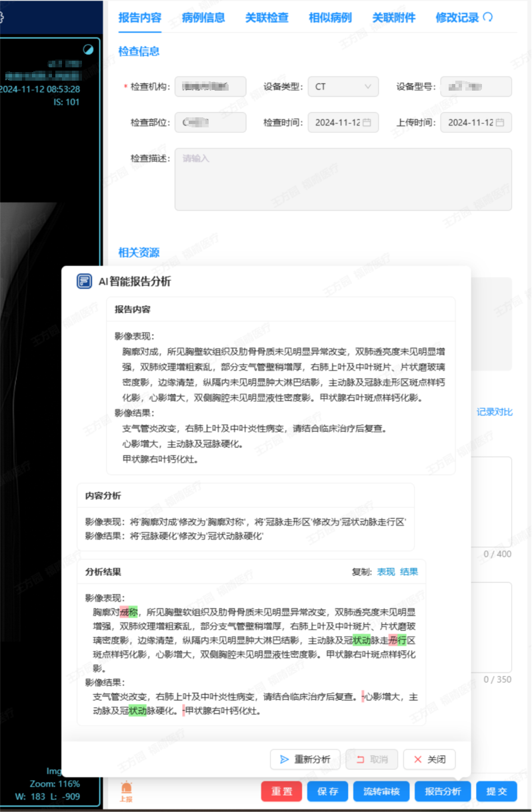The height and width of the screenshot is (812, 532).
Task: Focus the 检查描述 text area
Action: pos(343,179)
